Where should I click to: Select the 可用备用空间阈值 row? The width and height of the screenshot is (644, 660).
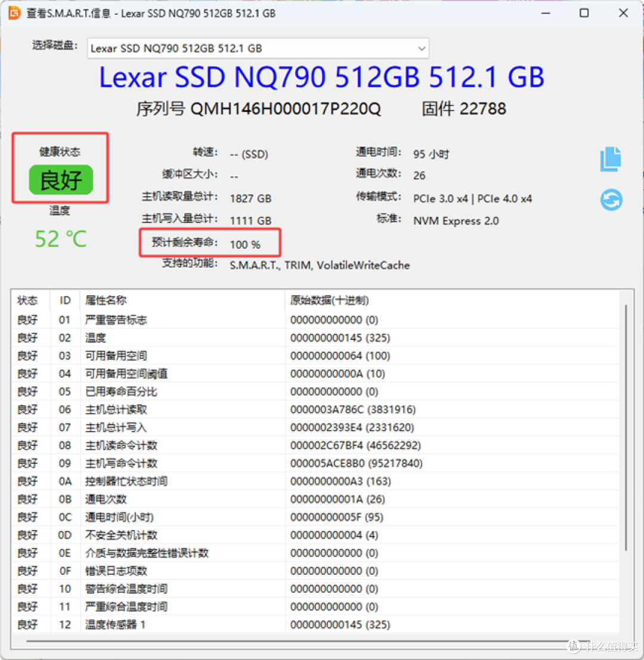315,374
